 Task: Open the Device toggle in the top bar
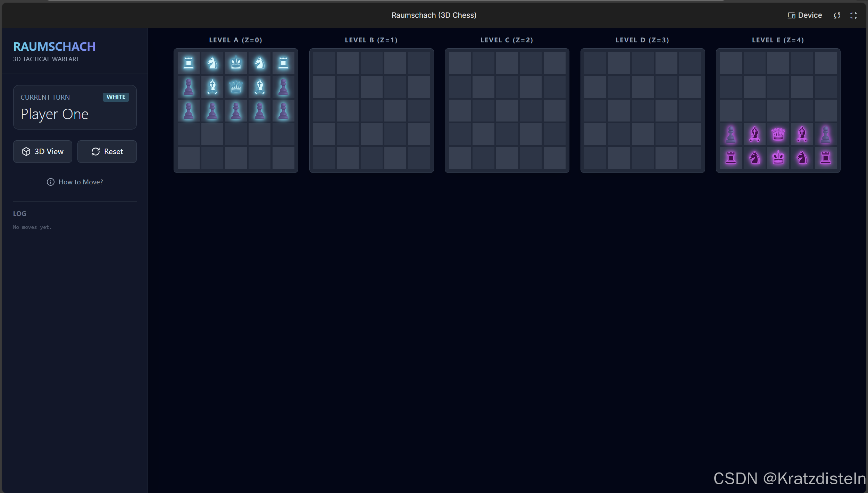(x=805, y=15)
